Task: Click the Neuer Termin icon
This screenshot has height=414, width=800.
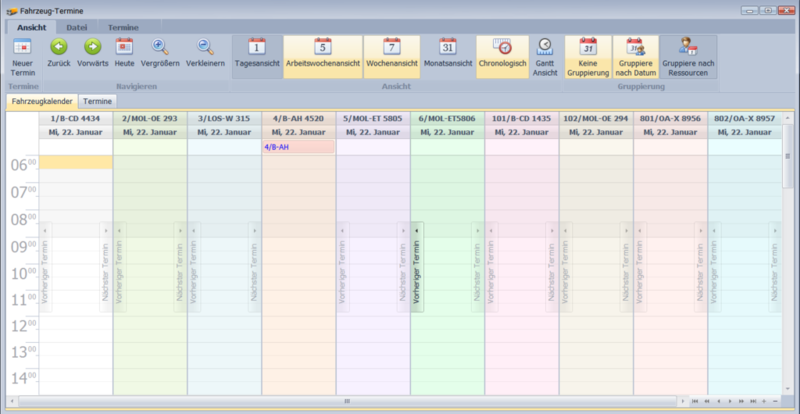Action: [22, 53]
